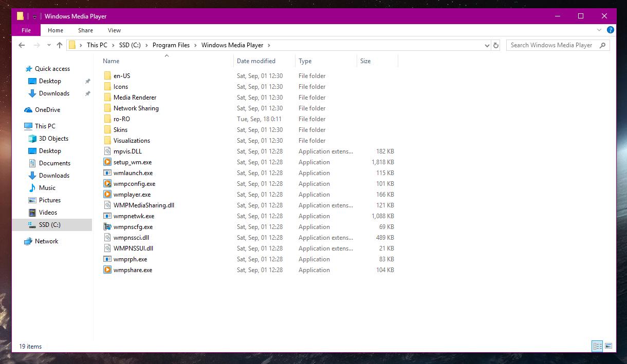Click the Back navigation arrow
The height and width of the screenshot is (364, 627).
point(22,45)
